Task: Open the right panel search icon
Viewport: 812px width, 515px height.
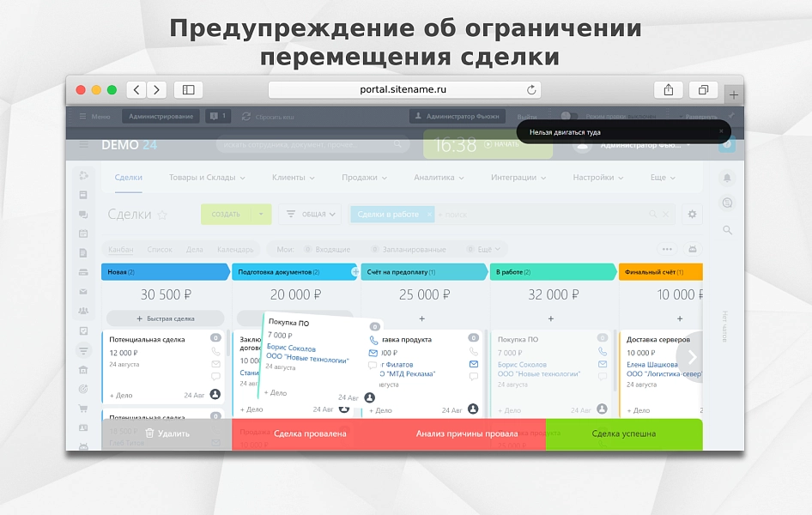Action: coord(727,230)
